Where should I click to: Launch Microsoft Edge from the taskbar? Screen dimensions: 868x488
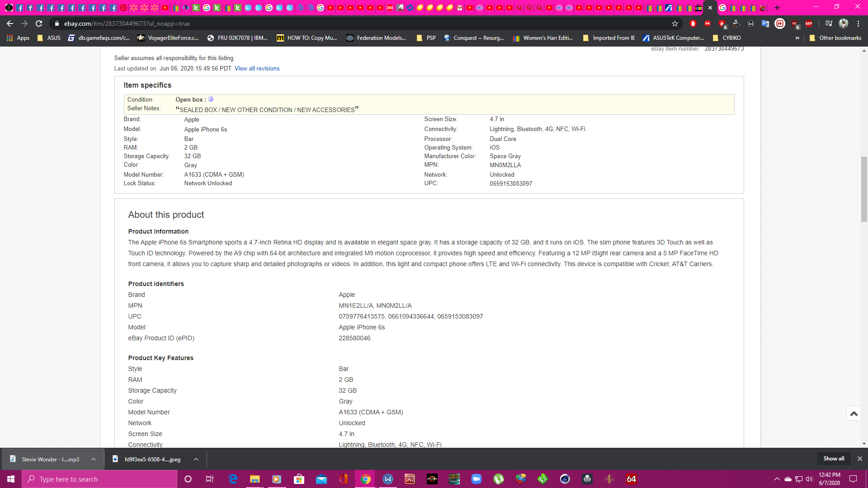point(233,479)
